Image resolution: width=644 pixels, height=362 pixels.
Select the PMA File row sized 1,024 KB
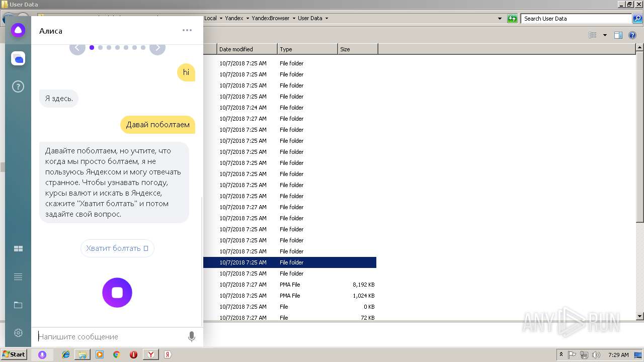point(290,296)
